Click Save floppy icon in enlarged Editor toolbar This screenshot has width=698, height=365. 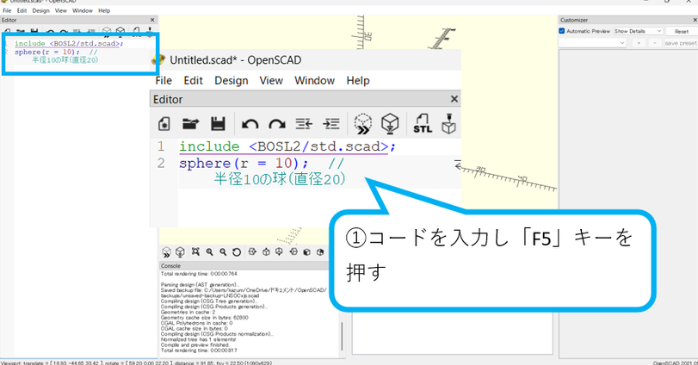coord(218,123)
